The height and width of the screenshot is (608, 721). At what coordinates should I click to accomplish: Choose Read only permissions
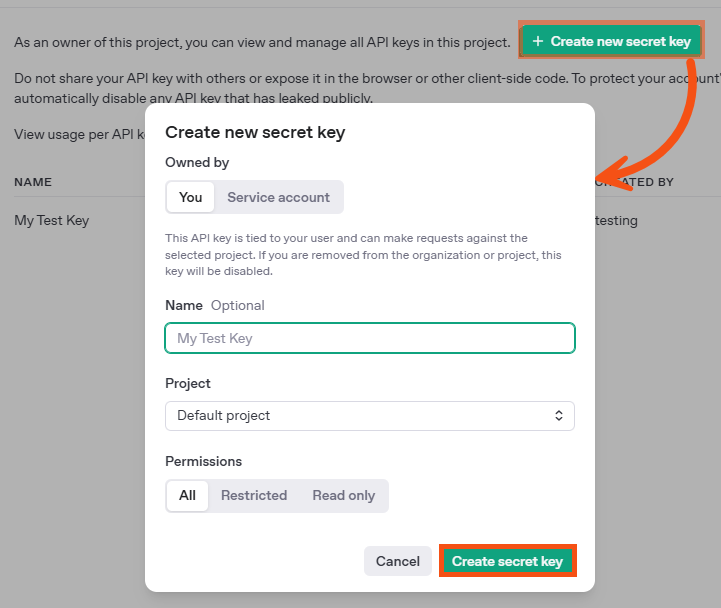pyautogui.click(x=343, y=495)
